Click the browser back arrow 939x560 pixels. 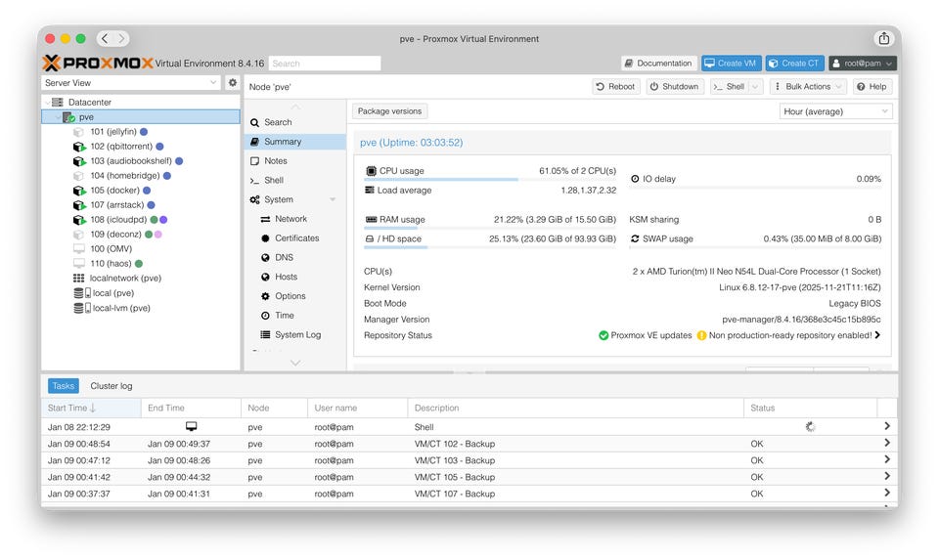(105, 39)
